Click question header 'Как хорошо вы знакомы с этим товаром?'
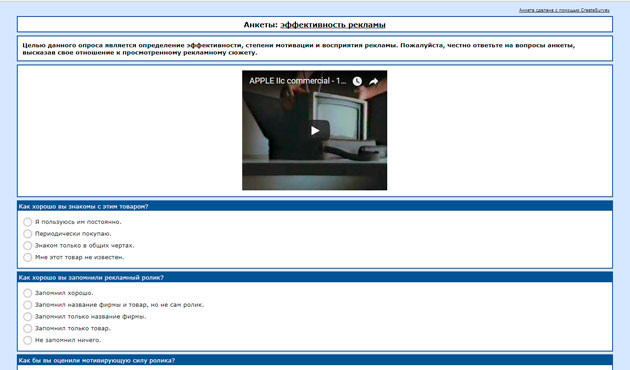 315,206
